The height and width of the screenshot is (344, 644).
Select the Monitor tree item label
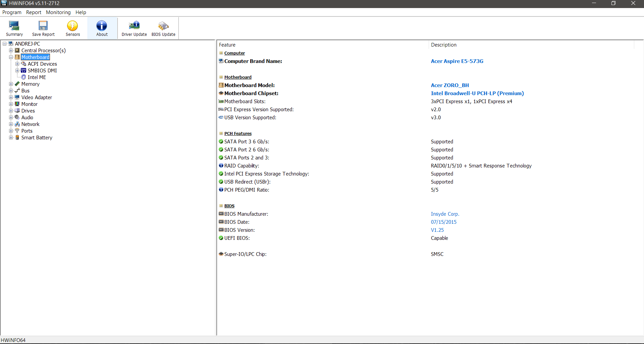coord(30,104)
